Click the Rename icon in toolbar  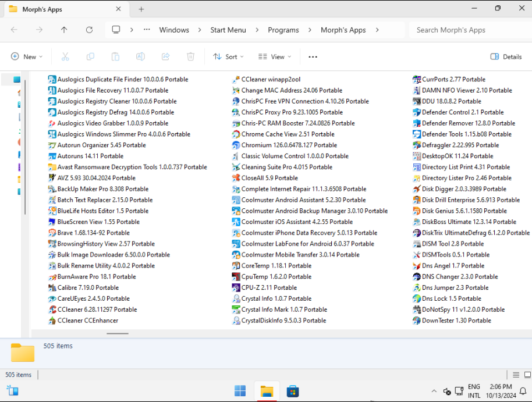click(x=140, y=56)
